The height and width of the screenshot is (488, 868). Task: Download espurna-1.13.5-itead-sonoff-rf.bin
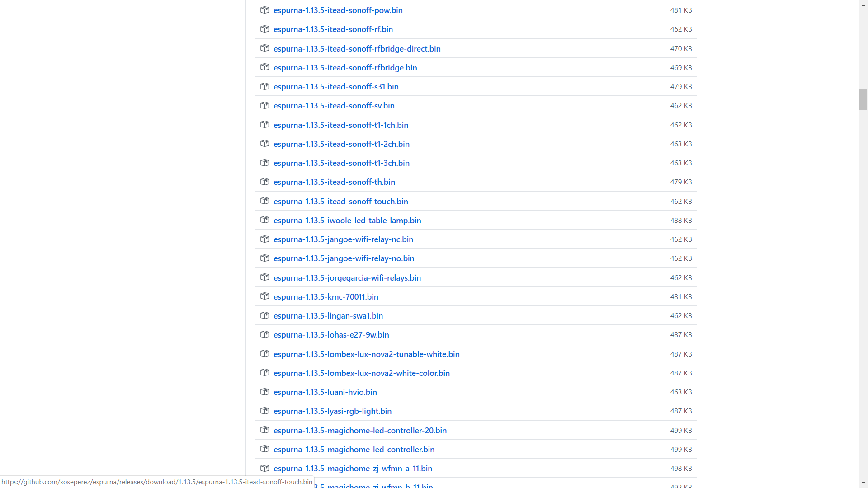333,29
